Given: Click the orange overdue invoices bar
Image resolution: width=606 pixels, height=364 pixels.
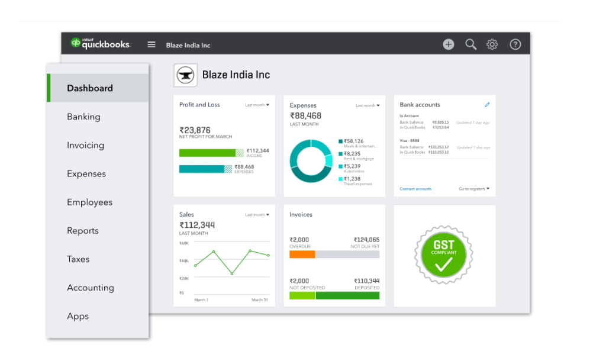Looking at the screenshot, I should [x=302, y=254].
